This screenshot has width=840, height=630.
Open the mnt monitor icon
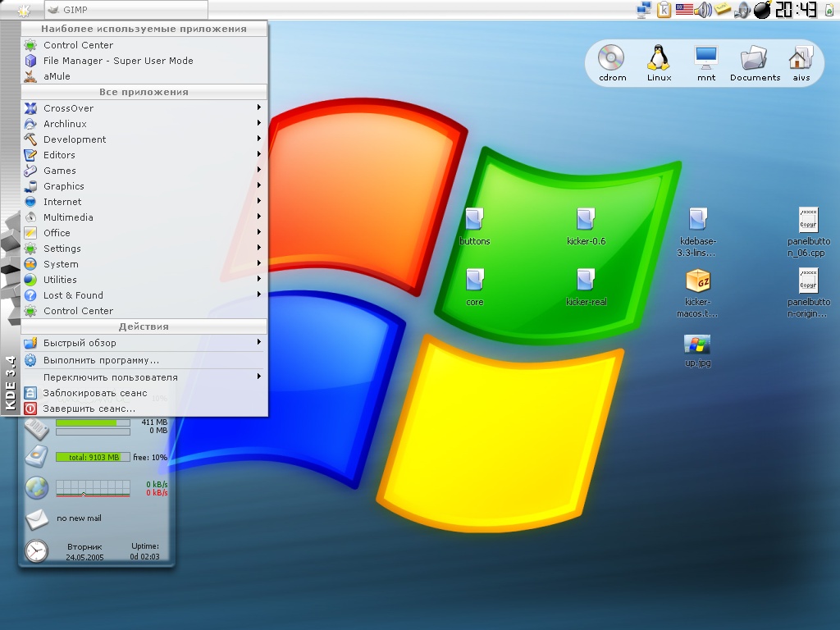coord(706,62)
